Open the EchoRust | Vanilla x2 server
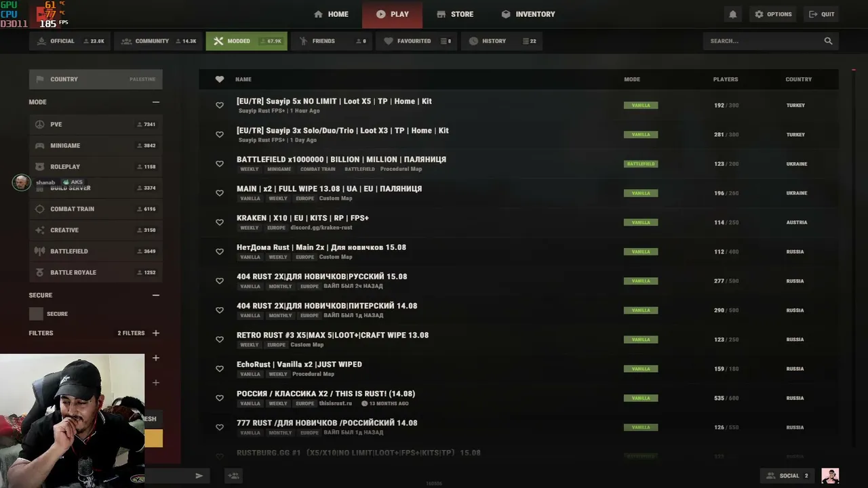The width and height of the screenshot is (868, 488). pyautogui.click(x=519, y=369)
